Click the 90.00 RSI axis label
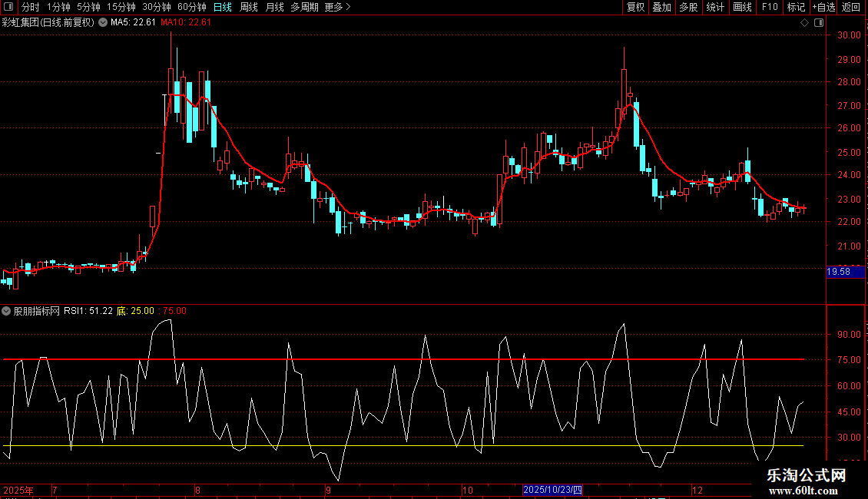 pos(849,335)
